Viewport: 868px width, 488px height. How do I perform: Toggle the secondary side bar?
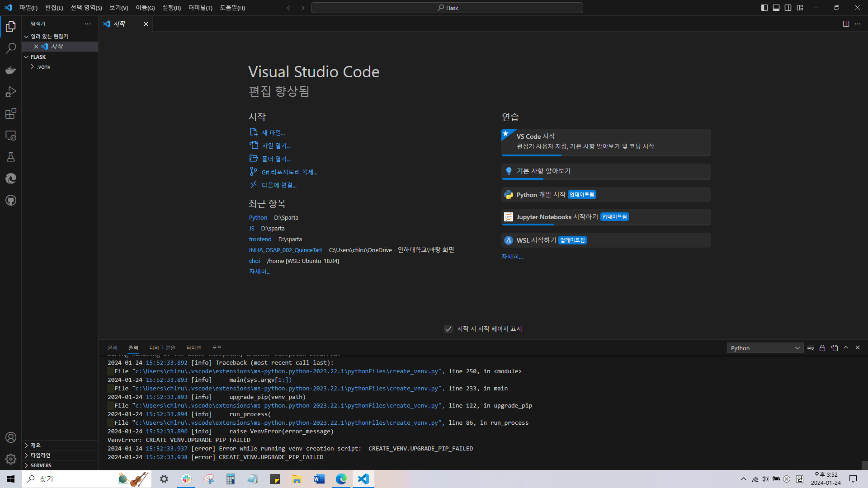tap(788, 8)
